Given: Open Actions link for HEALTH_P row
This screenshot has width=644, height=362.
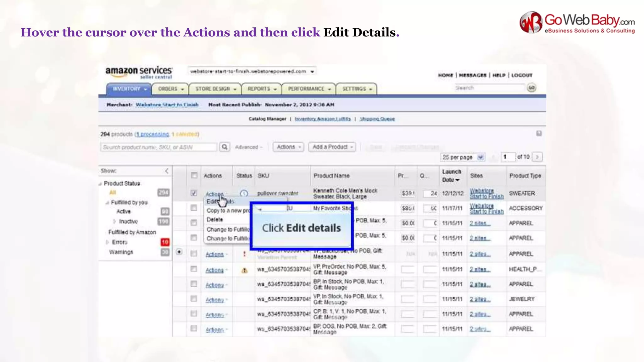Looking at the screenshot, I should click(x=215, y=270).
